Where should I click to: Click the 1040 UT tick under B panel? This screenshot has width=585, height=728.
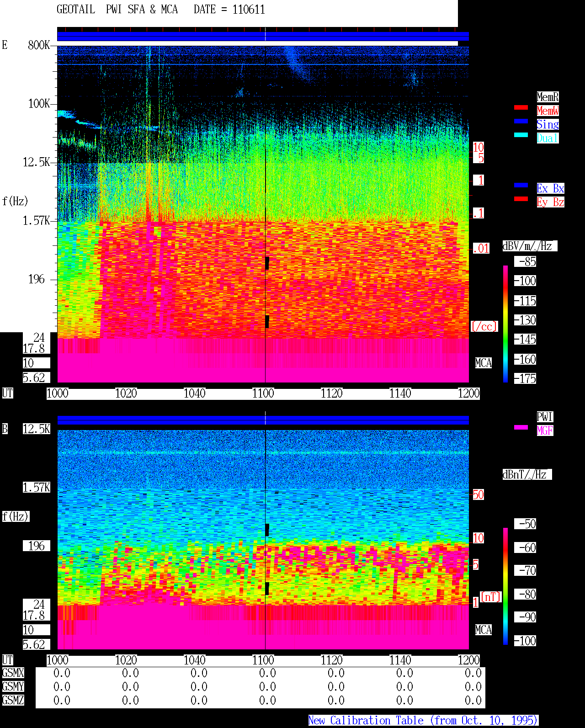click(195, 660)
